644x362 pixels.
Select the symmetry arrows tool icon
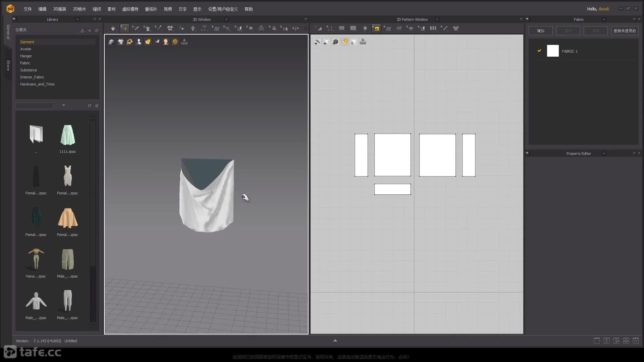point(296,28)
